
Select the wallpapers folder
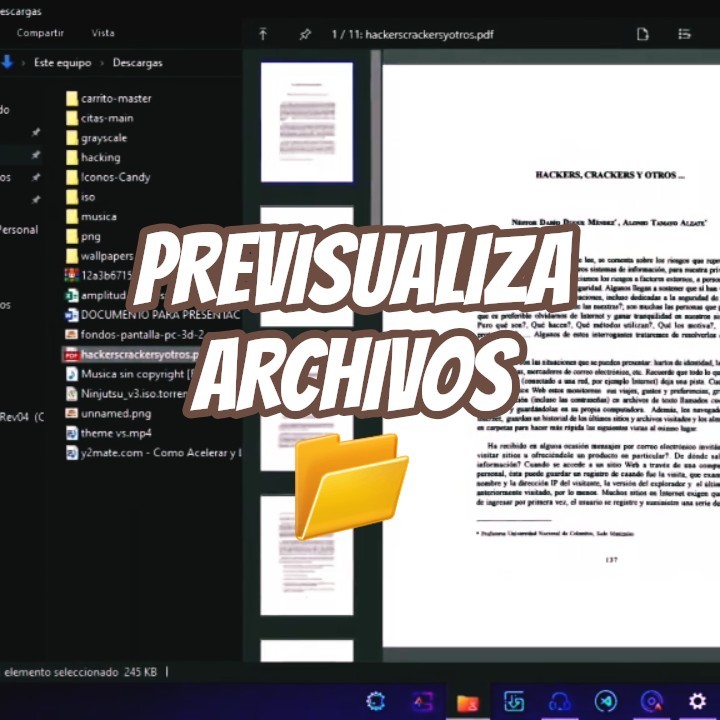100,256
